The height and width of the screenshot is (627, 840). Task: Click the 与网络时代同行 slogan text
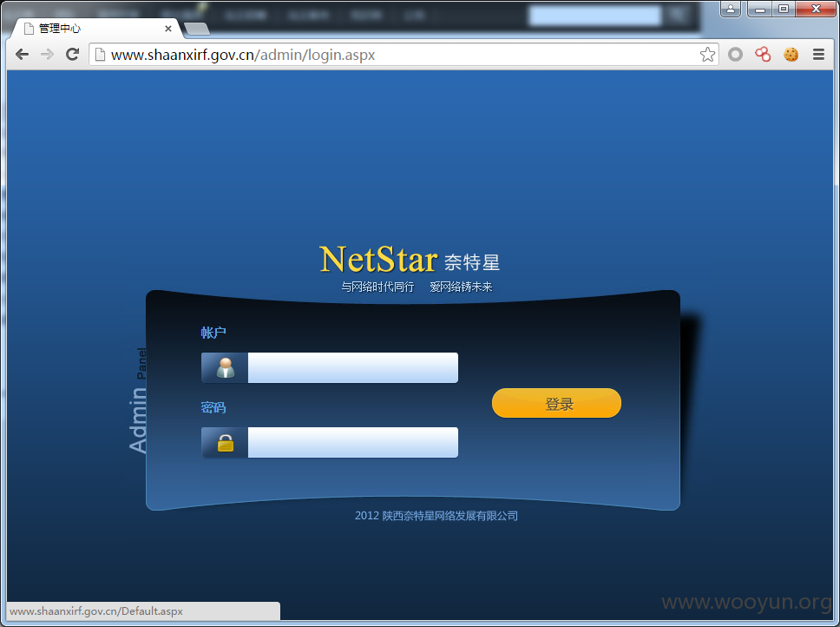coord(377,287)
